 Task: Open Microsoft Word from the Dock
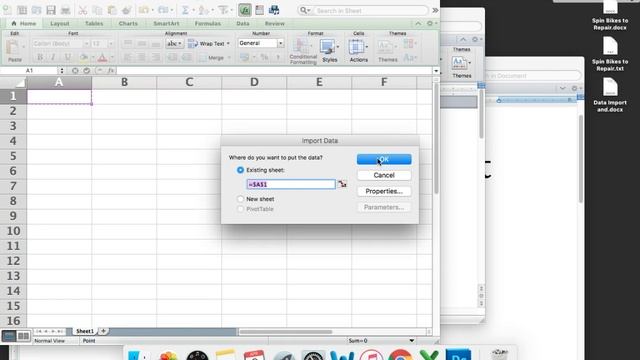pos(342,355)
